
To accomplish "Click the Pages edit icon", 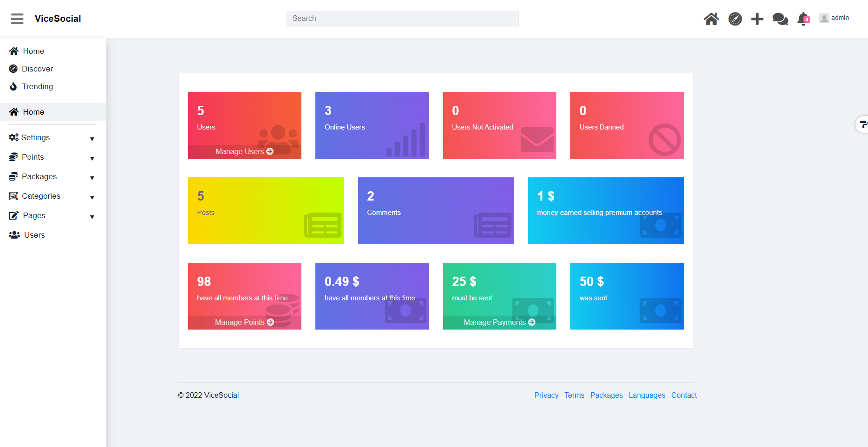I will point(14,215).
